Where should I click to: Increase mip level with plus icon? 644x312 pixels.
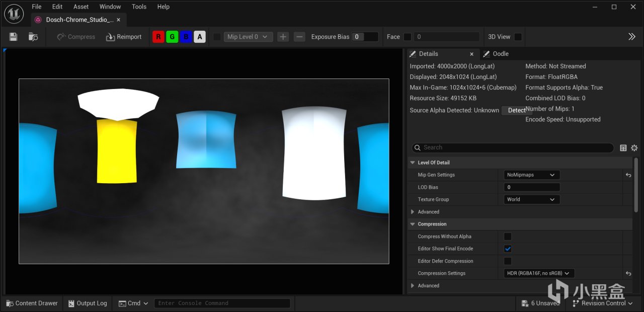(283, 37)
